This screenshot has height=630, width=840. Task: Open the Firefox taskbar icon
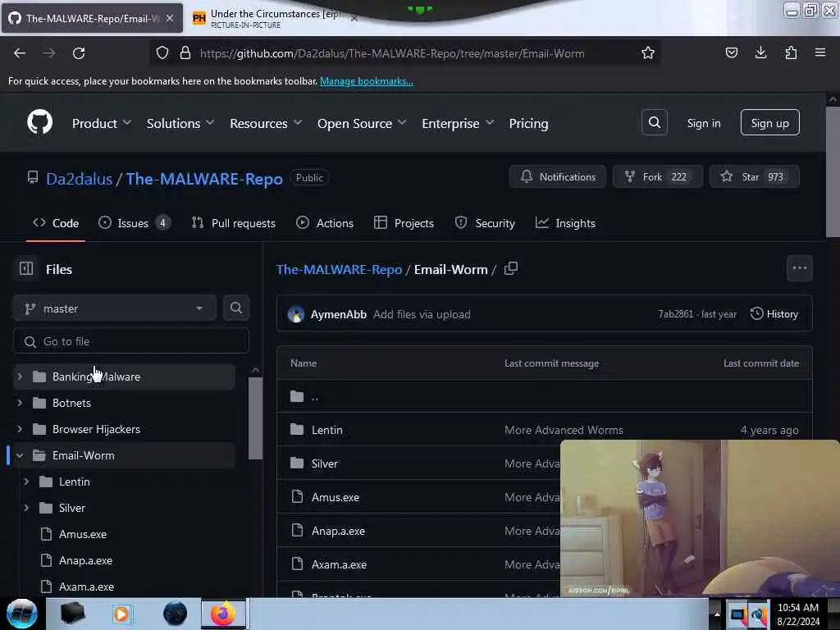(223, 614)
